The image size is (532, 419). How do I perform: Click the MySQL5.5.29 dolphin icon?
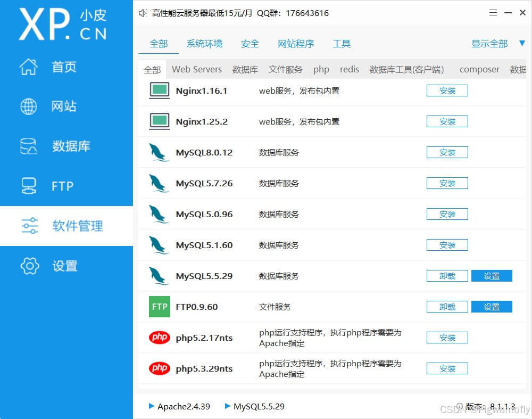[159, 276]
